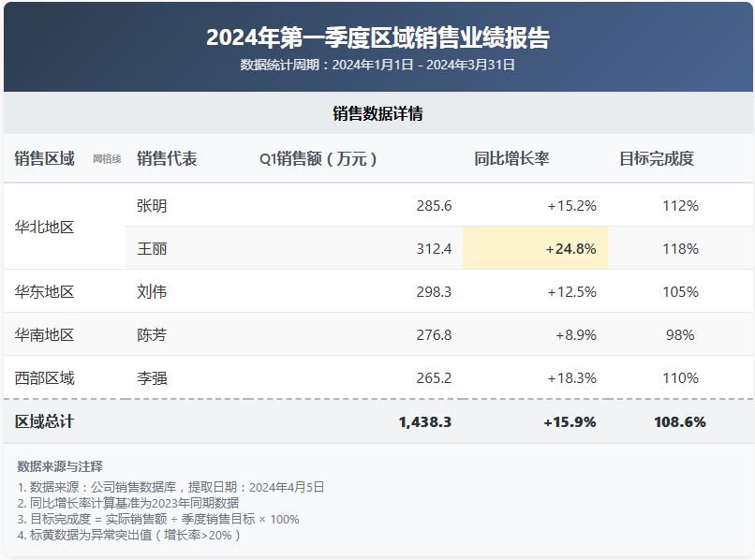This screenshot has height=560, width=755.
Task: Click the 西部区域 region cell
Action: coord(44,378)
